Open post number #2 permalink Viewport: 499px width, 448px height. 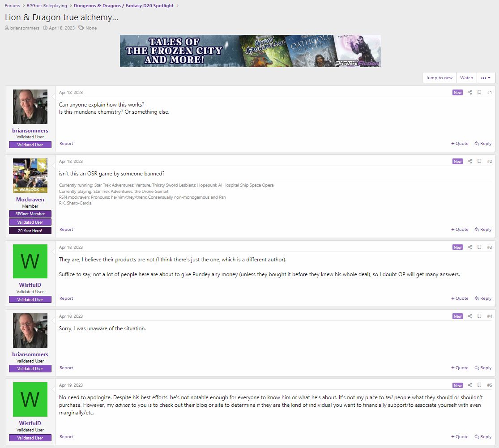(x=490, y=161)
